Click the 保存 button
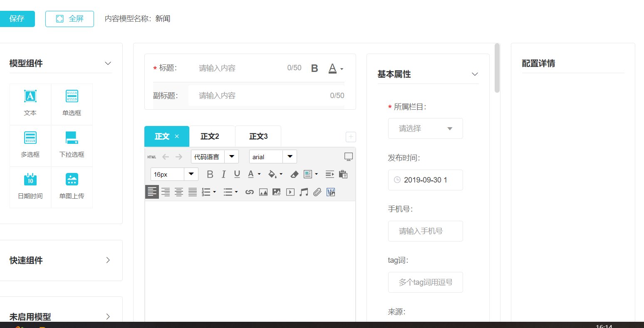 click(x=17, y=19)
